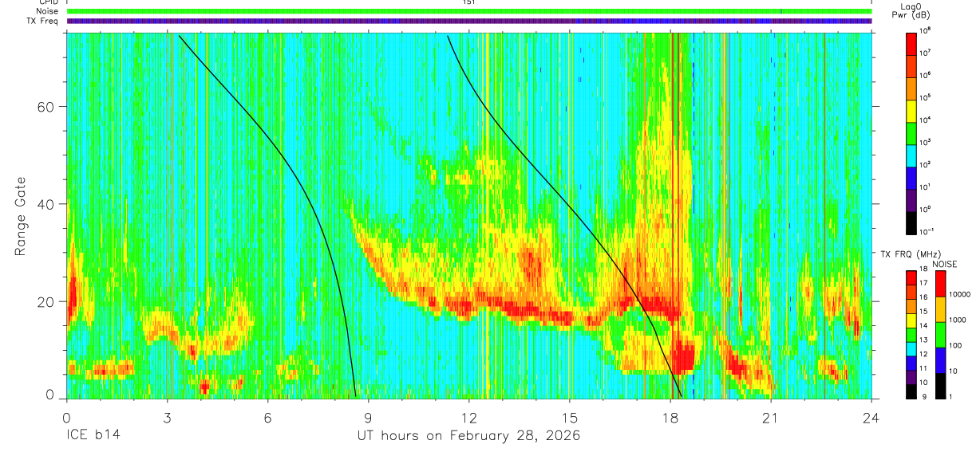Click the blue-purple TX Freq strip above the plot

(469, 21)
